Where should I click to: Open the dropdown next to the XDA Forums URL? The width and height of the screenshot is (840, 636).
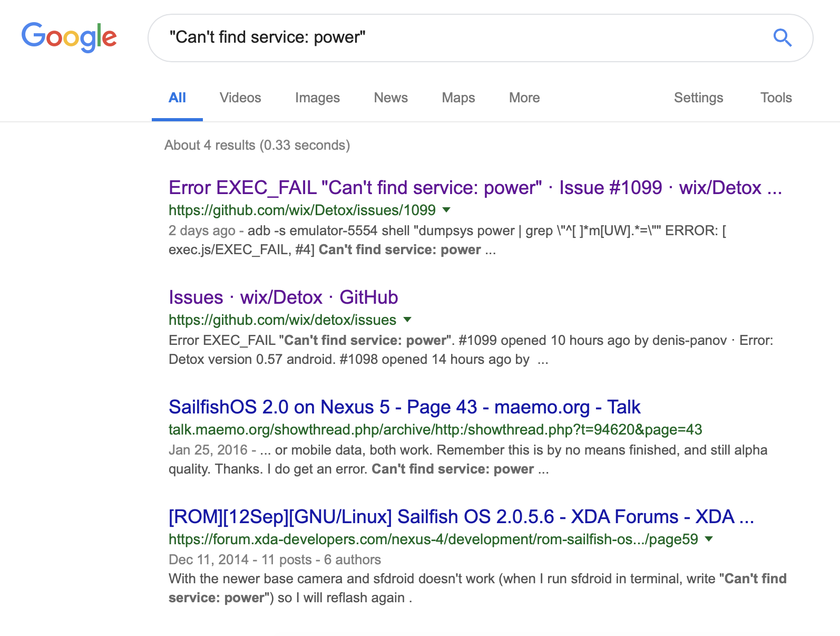click(x=709, y=539)
